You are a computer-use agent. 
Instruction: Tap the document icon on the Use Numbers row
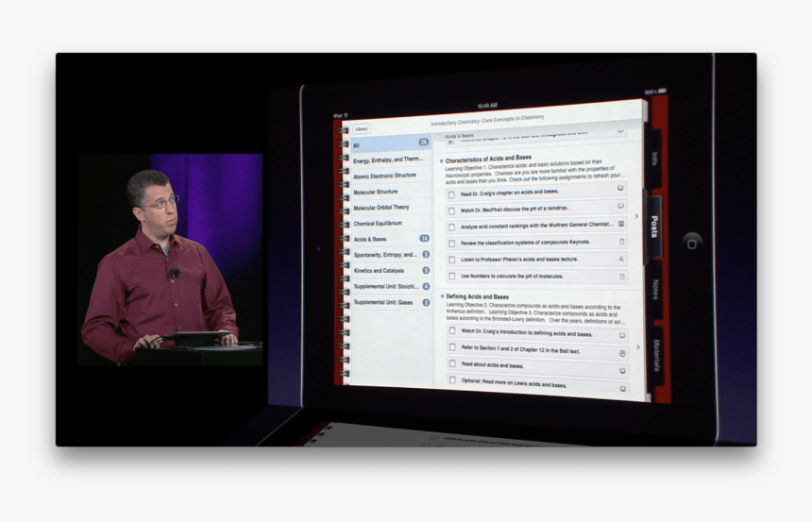622,277
